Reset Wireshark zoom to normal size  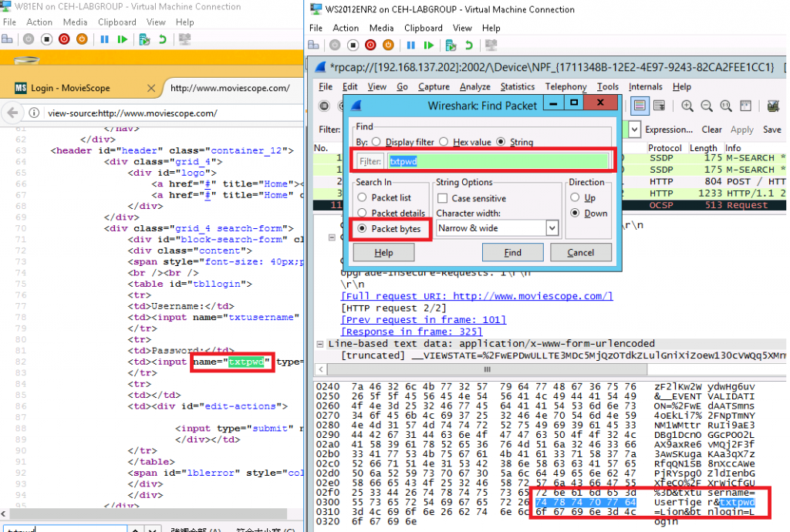[x=725, y=106]
